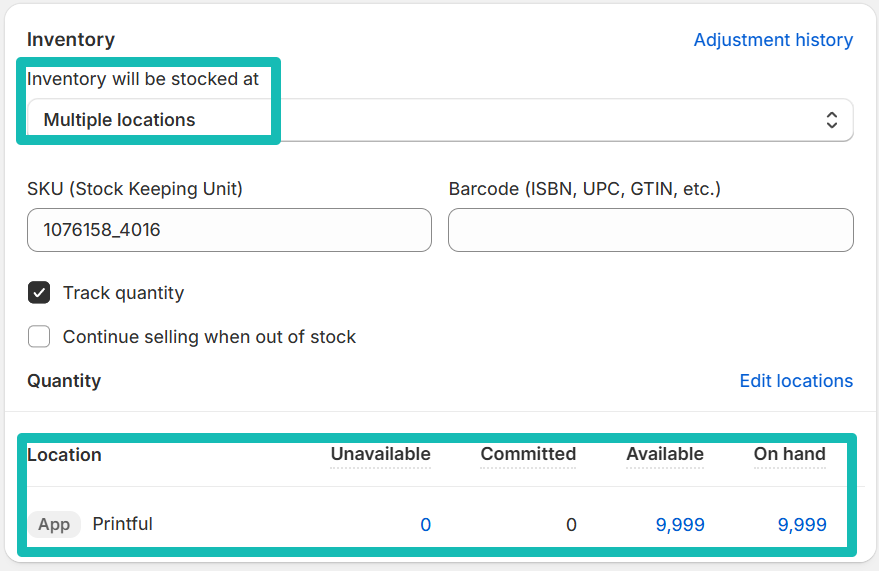Open the Unavailable quantity 0 for Printful
This screenshot has height=571, width=879.
425,525
